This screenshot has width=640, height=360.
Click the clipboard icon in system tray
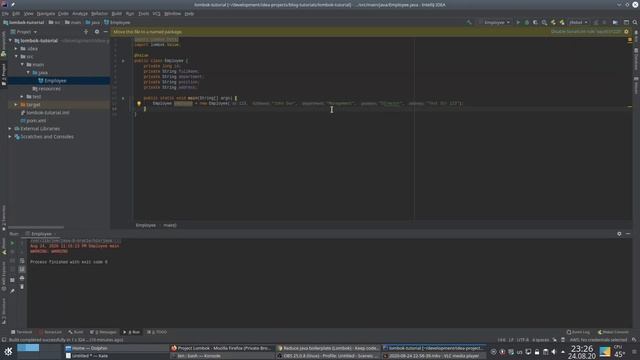545,352
